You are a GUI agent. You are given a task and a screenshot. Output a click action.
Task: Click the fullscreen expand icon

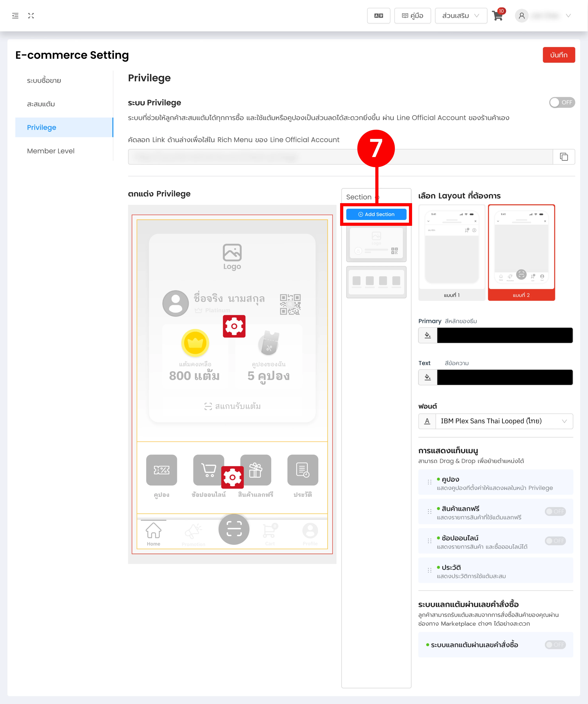point(31,16)
